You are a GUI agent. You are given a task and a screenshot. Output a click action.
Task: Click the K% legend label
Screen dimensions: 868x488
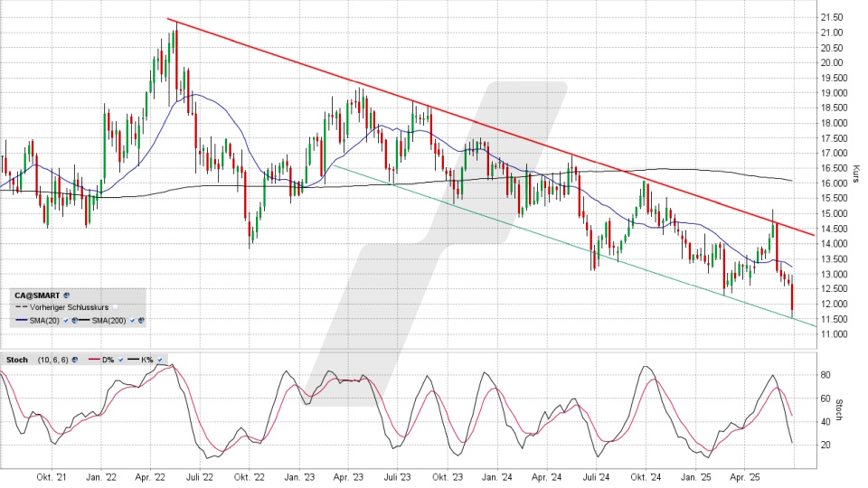point(146,360)
